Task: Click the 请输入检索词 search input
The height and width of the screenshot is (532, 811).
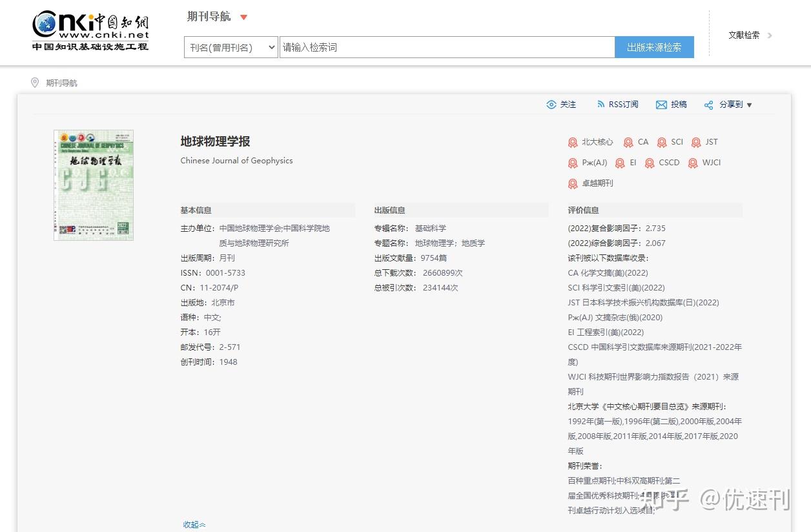Action: point(447,47)
